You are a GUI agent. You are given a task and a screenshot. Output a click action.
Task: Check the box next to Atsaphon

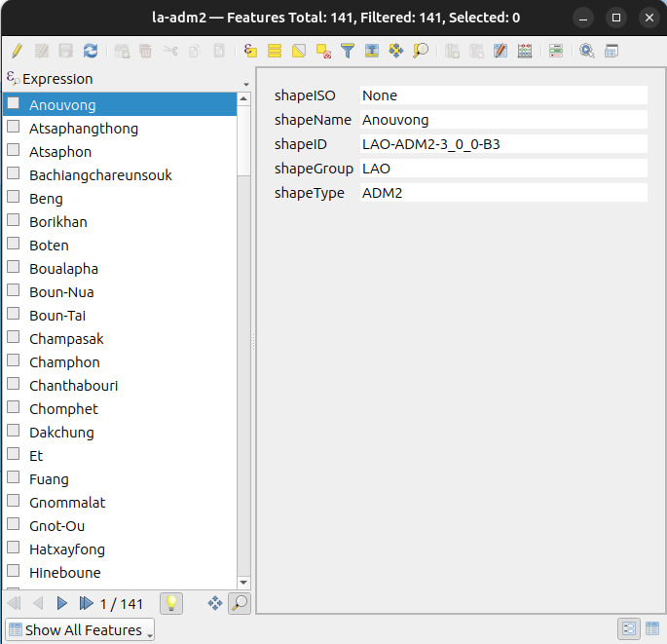pyautogui.click(x=14, y=151)
